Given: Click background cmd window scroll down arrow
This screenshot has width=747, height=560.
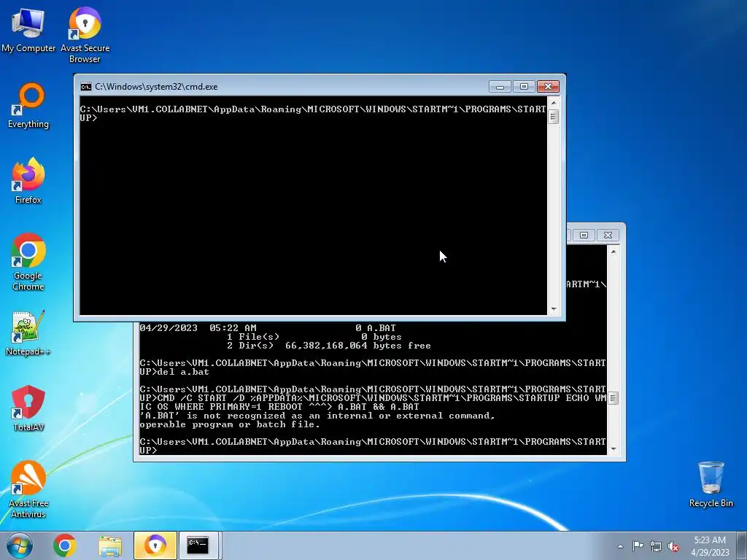Looking at the screenshot, I should (x=614, y=449).
